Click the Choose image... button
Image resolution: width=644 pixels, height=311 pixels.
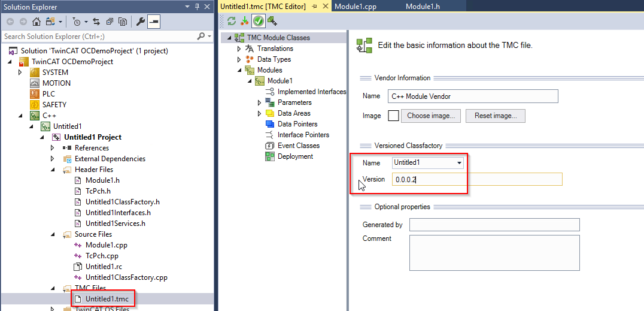pos(431,116)
